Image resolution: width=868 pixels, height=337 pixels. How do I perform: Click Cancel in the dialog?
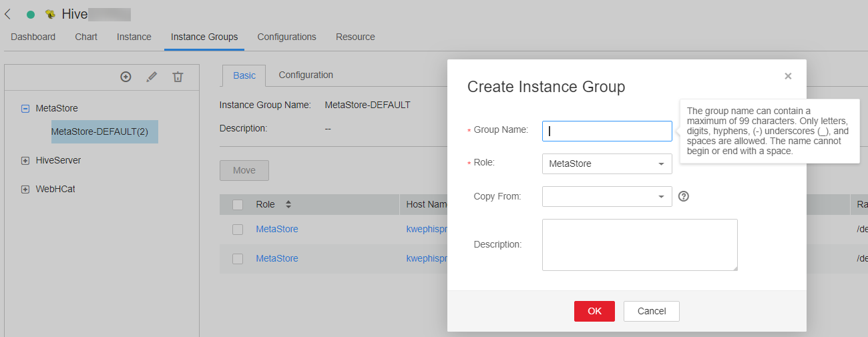652,311
